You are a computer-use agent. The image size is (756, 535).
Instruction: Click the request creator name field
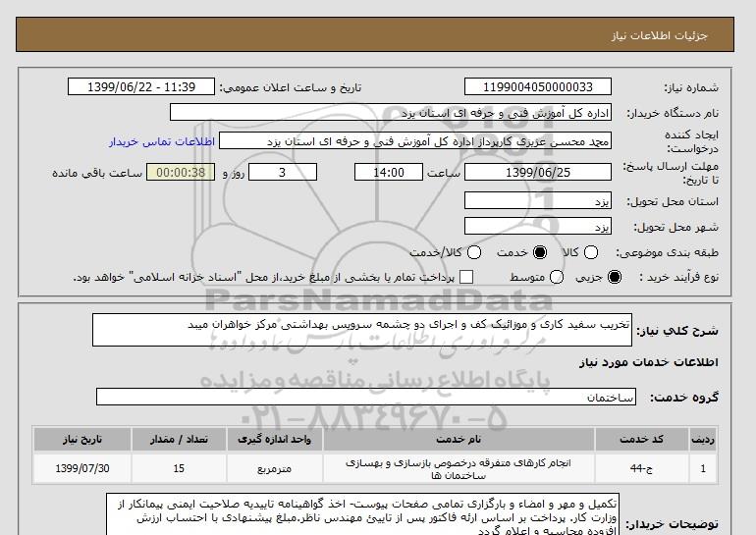tap(415, 141)
